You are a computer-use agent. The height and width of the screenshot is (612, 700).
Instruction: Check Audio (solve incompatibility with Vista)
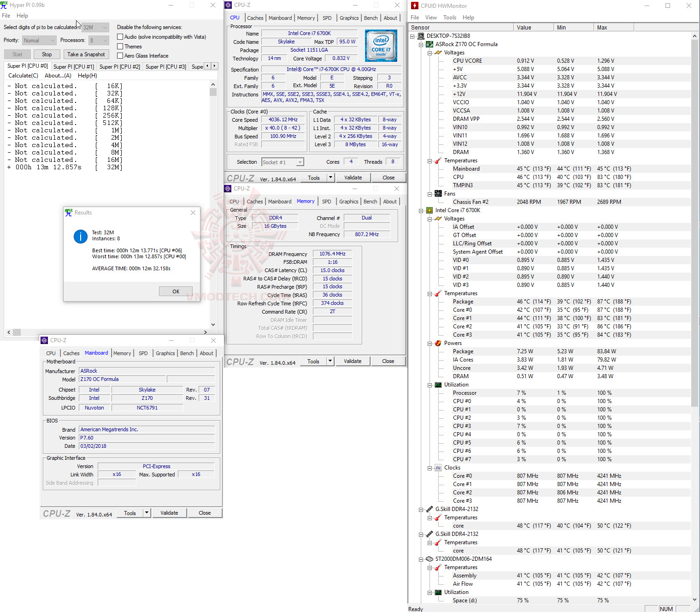[x=120, y=36]
